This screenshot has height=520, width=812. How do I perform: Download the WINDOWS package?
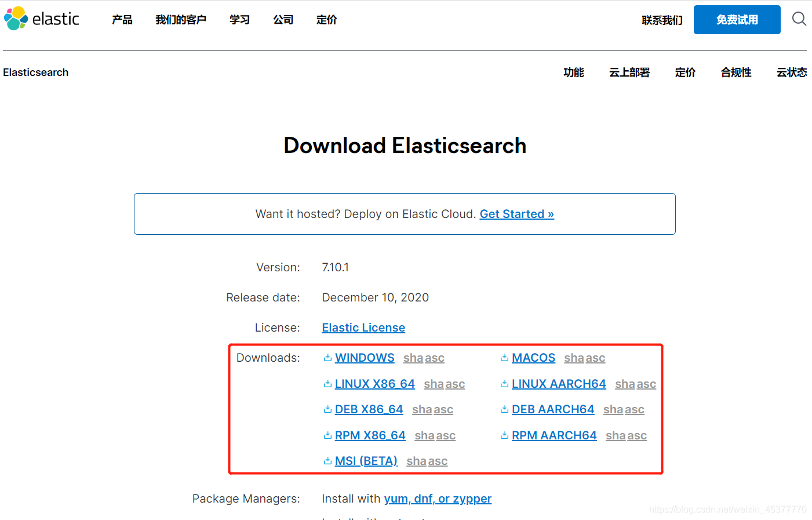coord(365,358)
